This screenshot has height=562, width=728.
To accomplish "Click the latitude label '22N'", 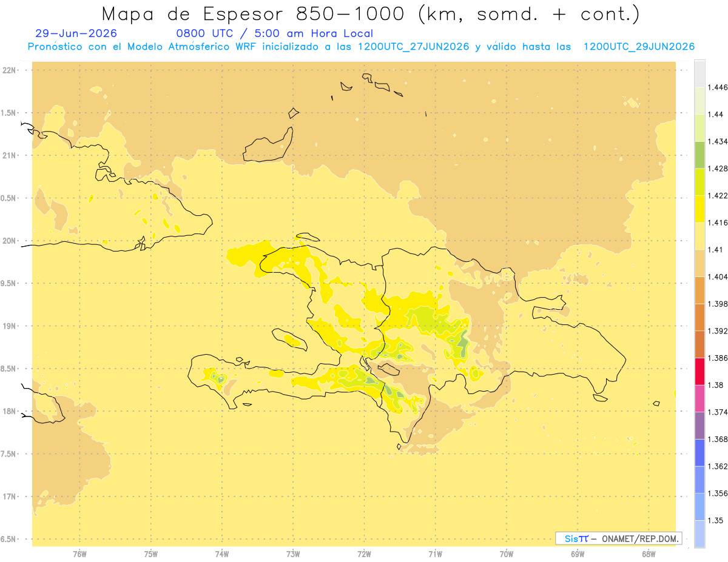I will click(x=9, y=70).
